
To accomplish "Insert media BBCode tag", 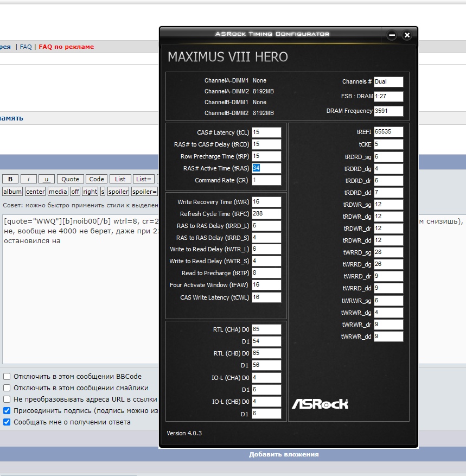I will [58, 191].
